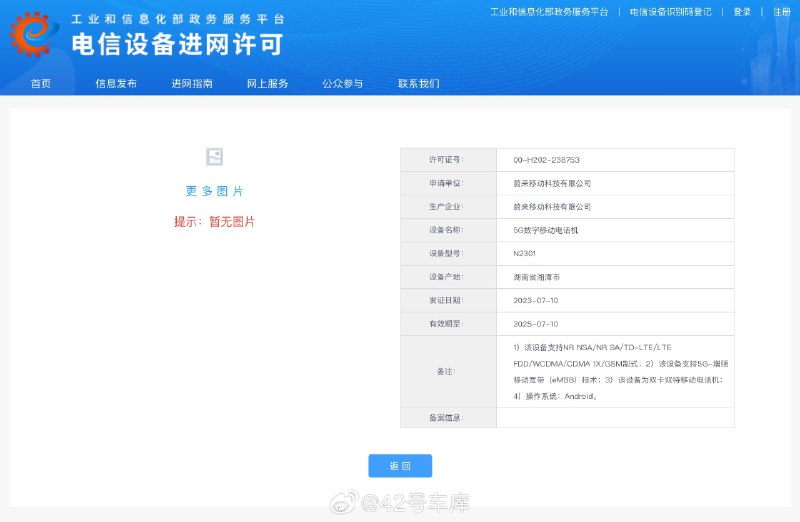Click the 登录 login link
800x522 pixels.
[742, 12]
